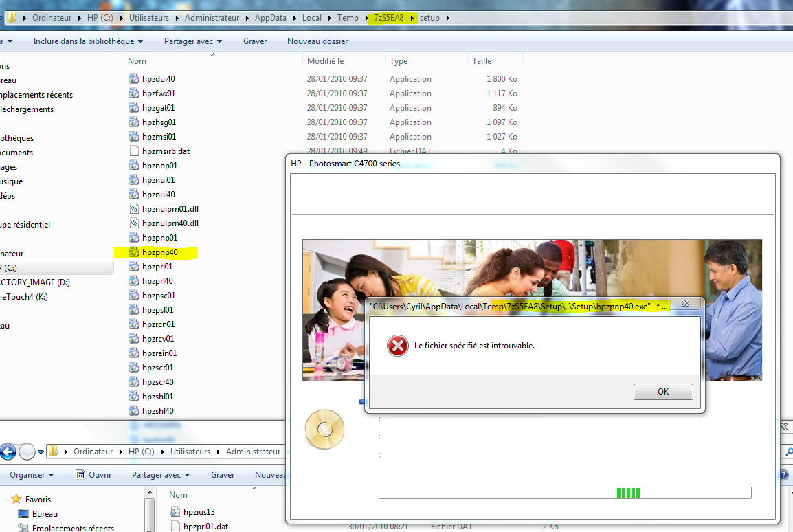This screenshot has height=532, width=793.
Task: Select the hpzpnp01 file icon
Action: [x=134, y=237]
